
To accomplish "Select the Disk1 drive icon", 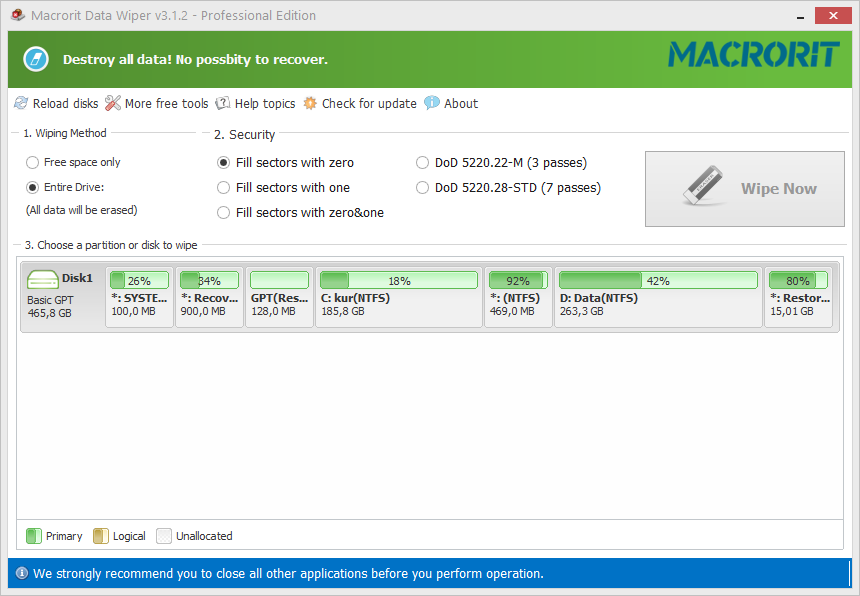I will click(x=42, y=279).
